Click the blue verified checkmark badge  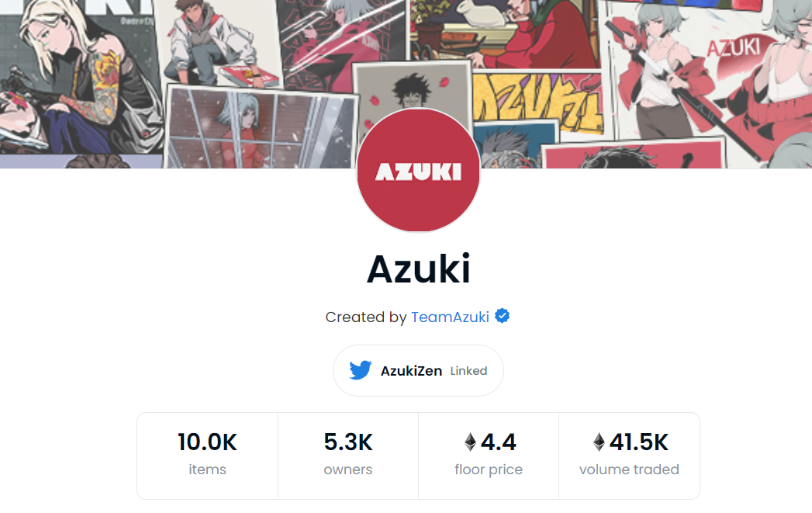click(502, 316)
